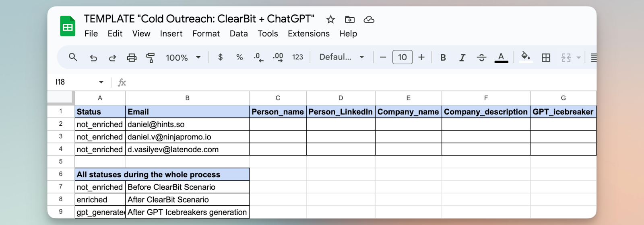Select column D header
The image size is (644, 225).
pos(341,98)
